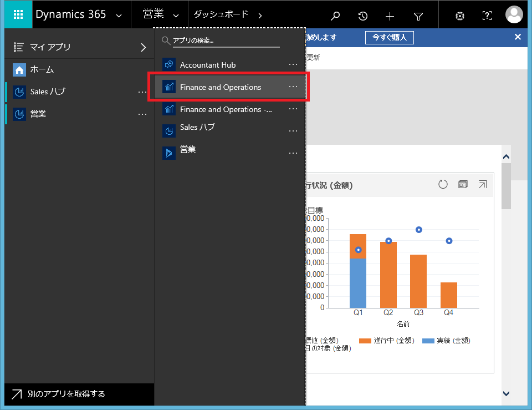Click the 今すぐ購入 button

(x=390, y=37)
